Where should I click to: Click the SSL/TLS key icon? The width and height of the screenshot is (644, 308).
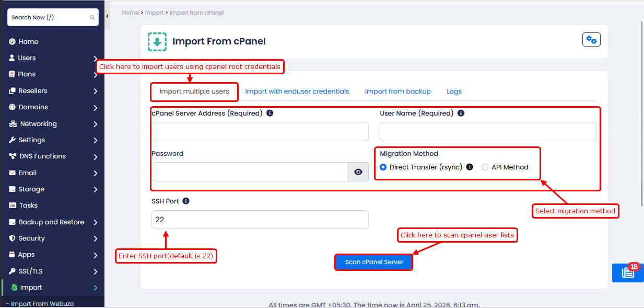point(13,271)
